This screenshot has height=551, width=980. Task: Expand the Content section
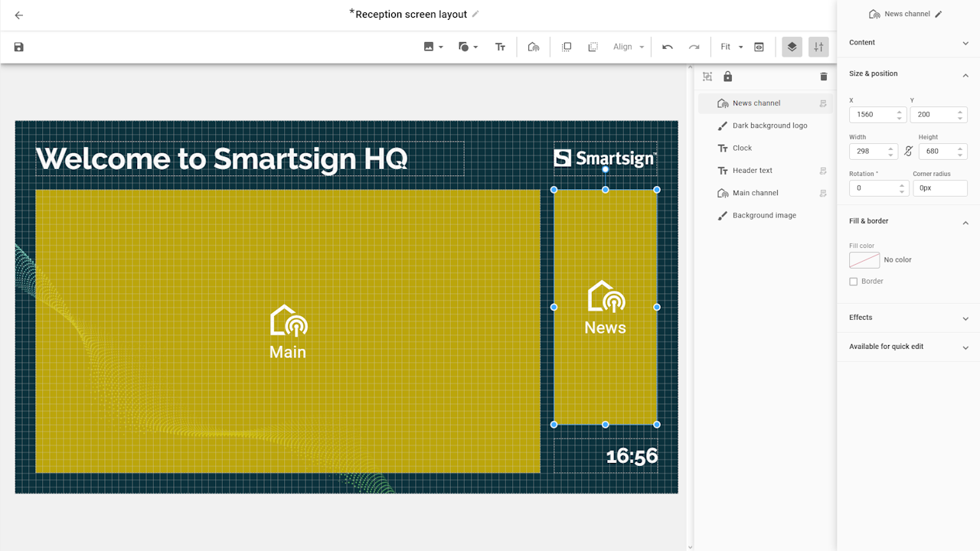pyautogui.click(x=907, y=43)
